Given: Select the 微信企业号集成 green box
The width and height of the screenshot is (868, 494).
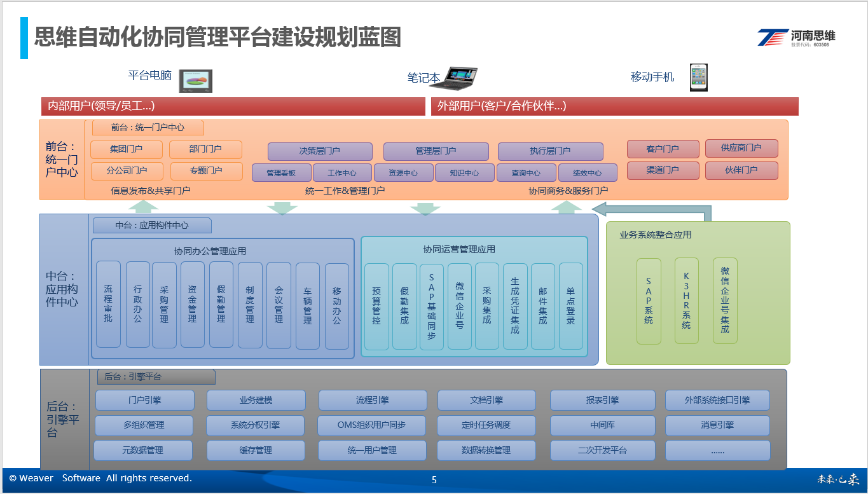Looking at the screenshot, I should point(725,301).
